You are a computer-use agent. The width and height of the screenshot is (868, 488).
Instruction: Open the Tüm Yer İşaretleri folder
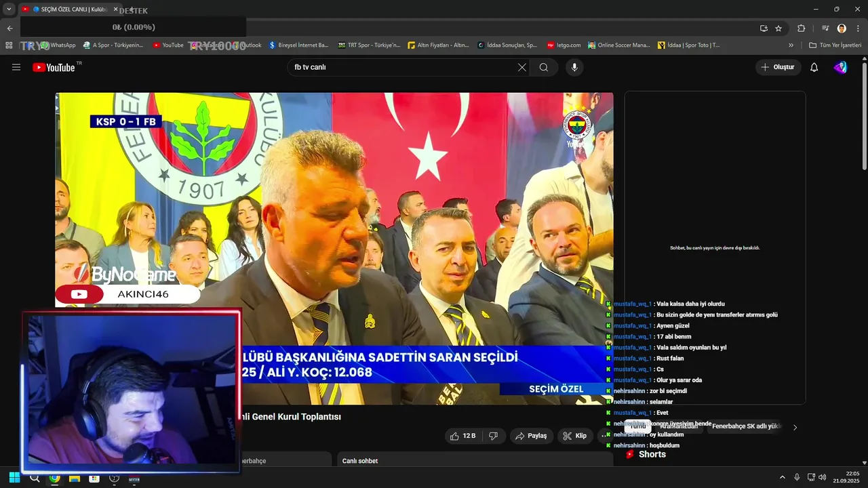(x=835, y=45)
